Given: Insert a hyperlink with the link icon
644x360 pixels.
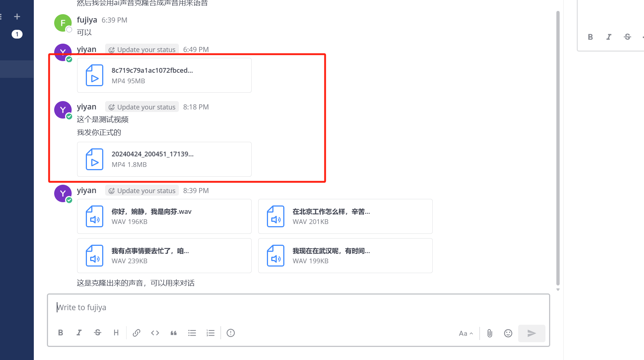Looking at the screenshot, I should [x=136, y=333].
